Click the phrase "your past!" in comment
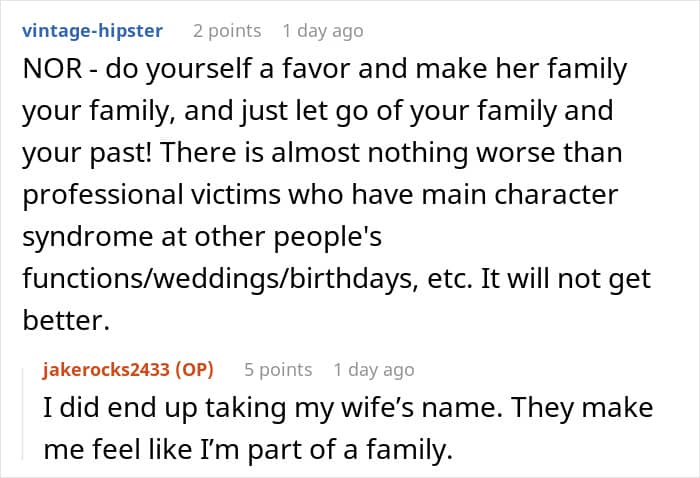The image size is (700, 478). coord(104,153)
